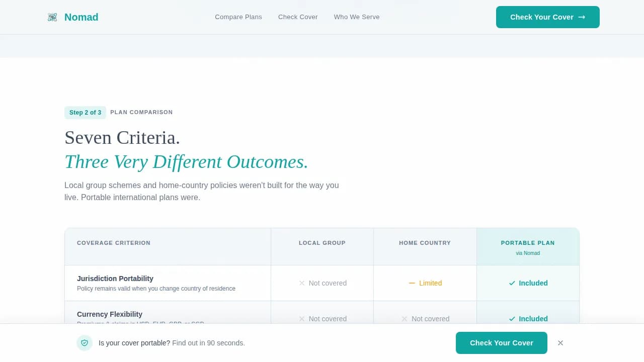Click the Jurisdiction Portability row label
644x362 pixels.
click(x=115, y=279)
